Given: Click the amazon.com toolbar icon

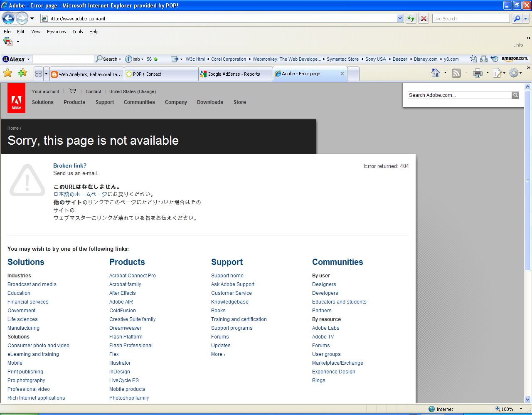Looking at the screenshot, I should 515,58.
